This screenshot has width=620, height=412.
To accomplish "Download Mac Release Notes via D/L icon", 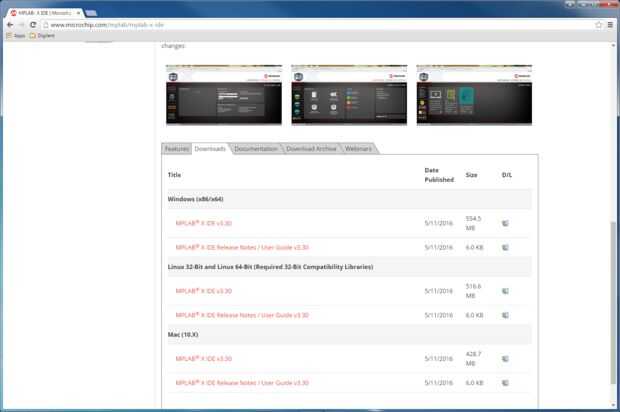I will tap(505, 383).
